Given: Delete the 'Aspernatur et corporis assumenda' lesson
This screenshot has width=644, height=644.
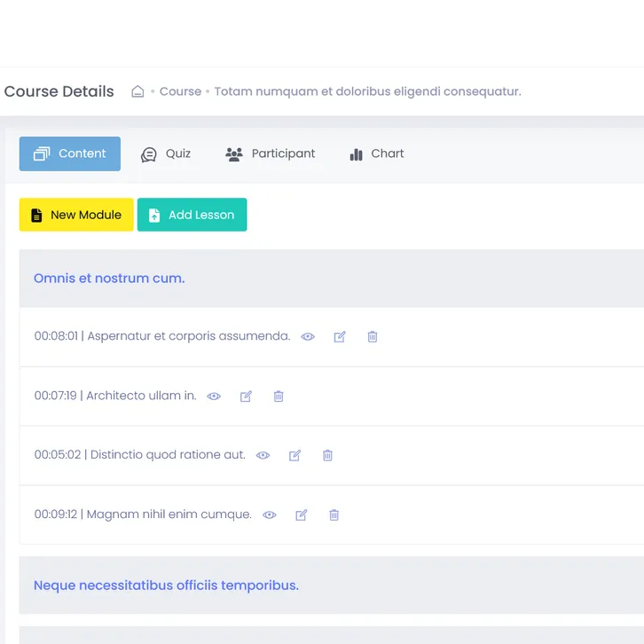Looking at the screenshot, I should tap(373, 337).
